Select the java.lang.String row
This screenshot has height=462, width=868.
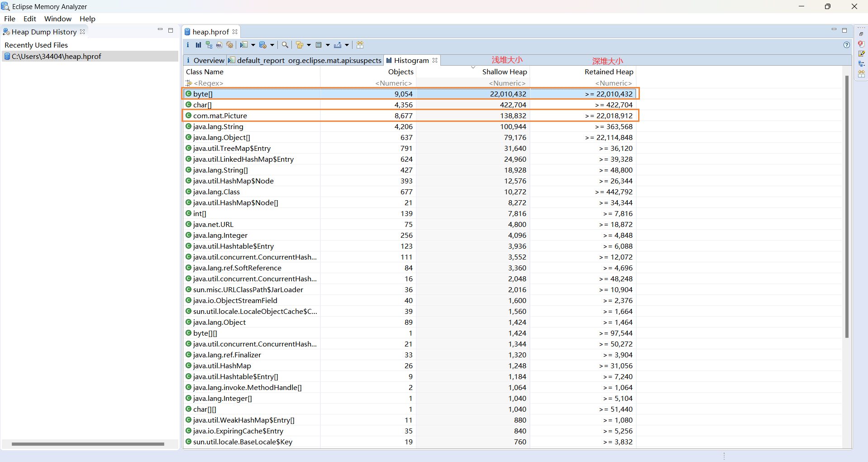(x=410, y=126)
